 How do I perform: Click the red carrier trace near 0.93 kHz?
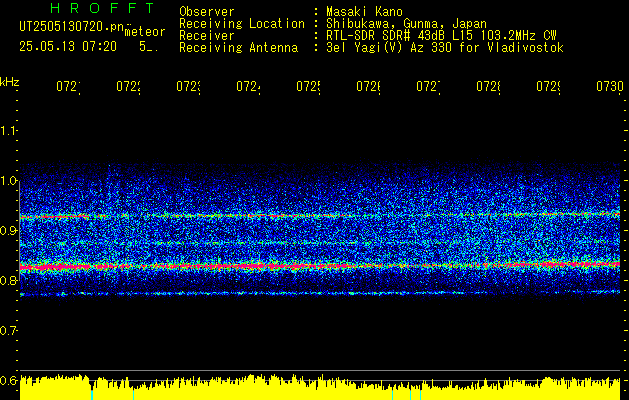click(320, 215)
